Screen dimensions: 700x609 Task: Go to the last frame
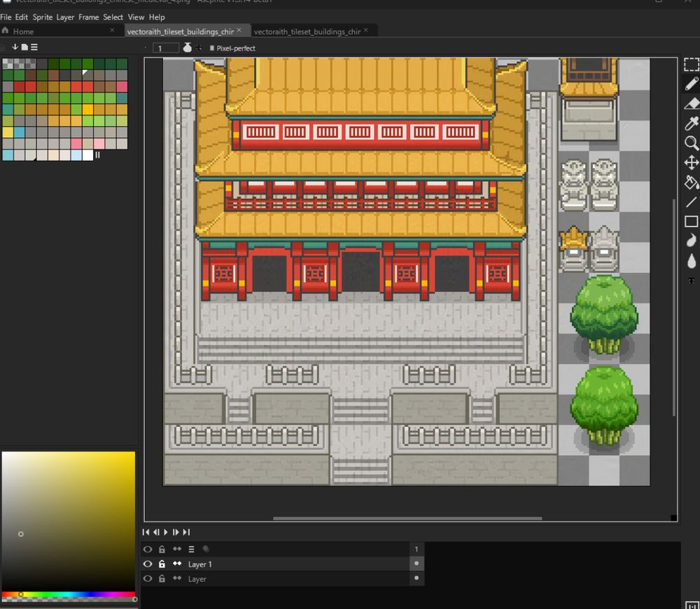pyautogui.click(x=187, y=532)
